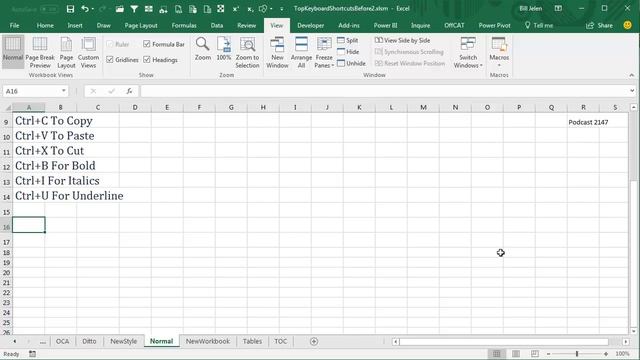
Task: Click the superscript x² icon
Action: click(x=236, y=9)
